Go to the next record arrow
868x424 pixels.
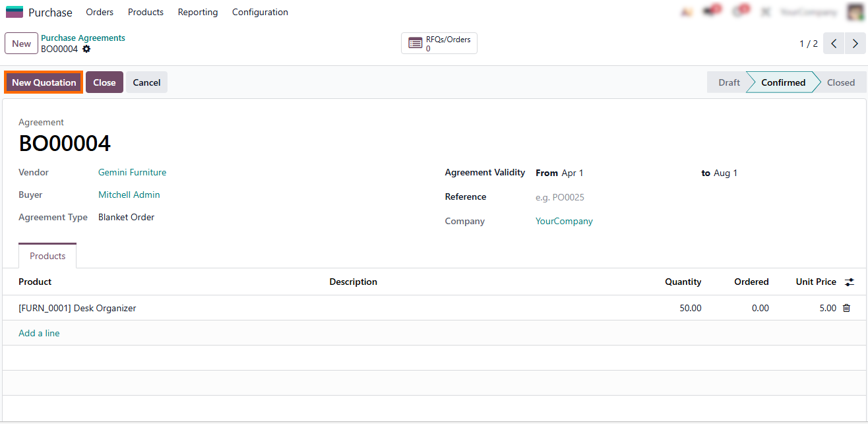(x=855, y=44)
